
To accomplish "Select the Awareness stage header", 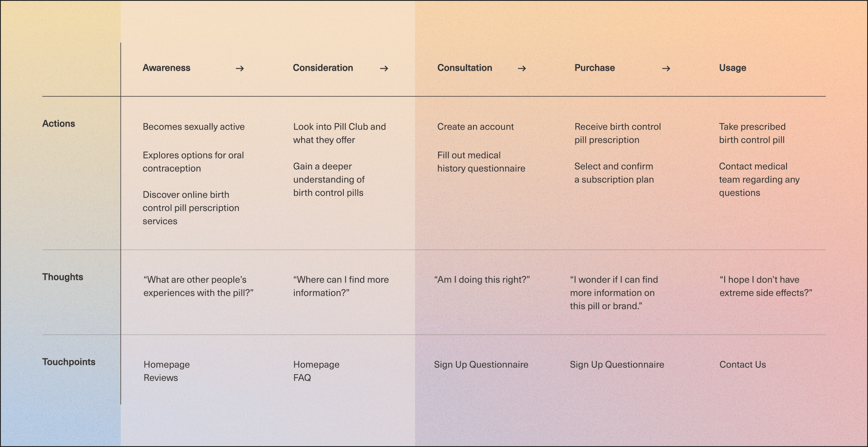I will [166, 68].
